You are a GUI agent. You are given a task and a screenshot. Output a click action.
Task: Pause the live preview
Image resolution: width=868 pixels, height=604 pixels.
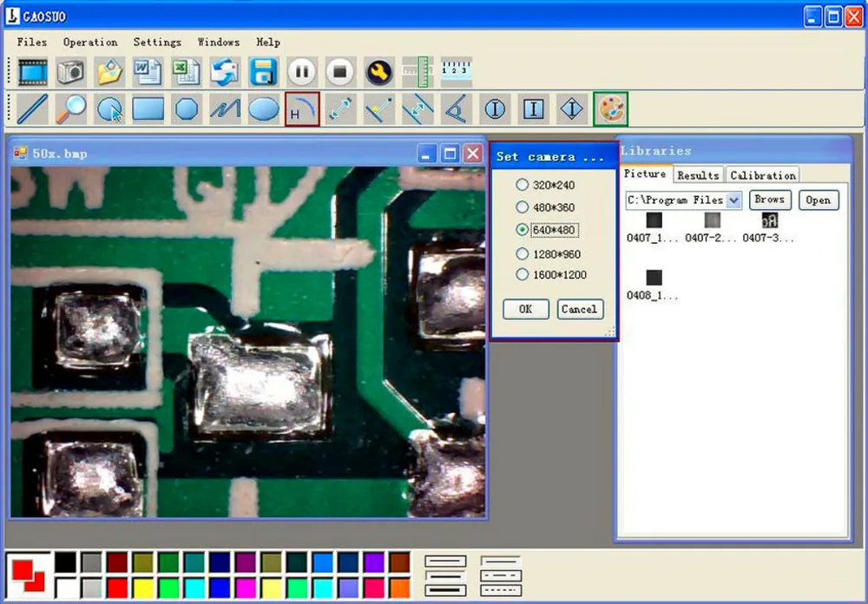point(302,72)
